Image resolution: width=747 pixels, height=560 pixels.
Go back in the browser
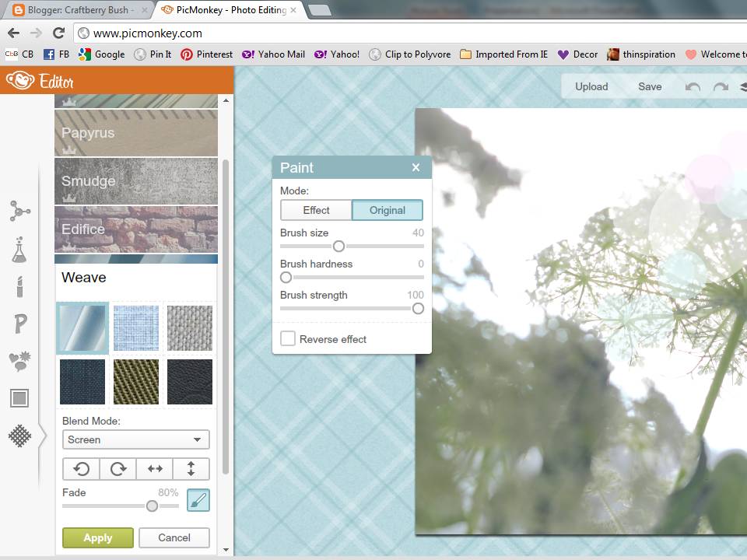(14, 33)
